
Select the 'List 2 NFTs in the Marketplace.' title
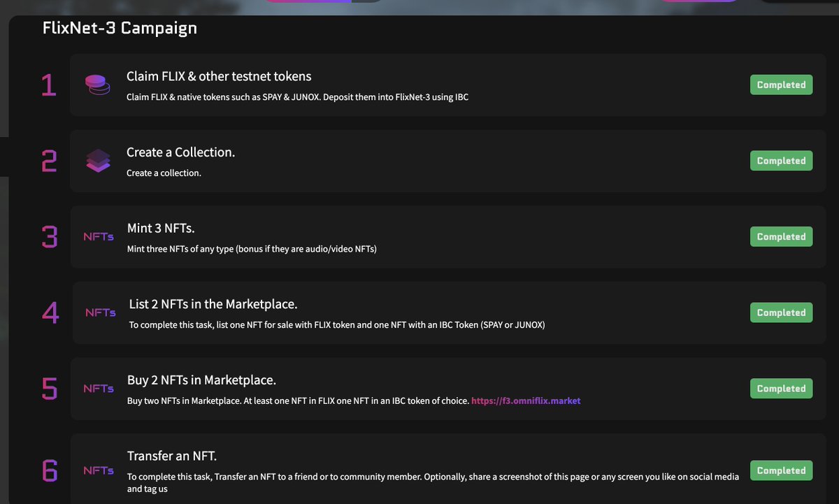pyautogui.click(x=213, y=304)
